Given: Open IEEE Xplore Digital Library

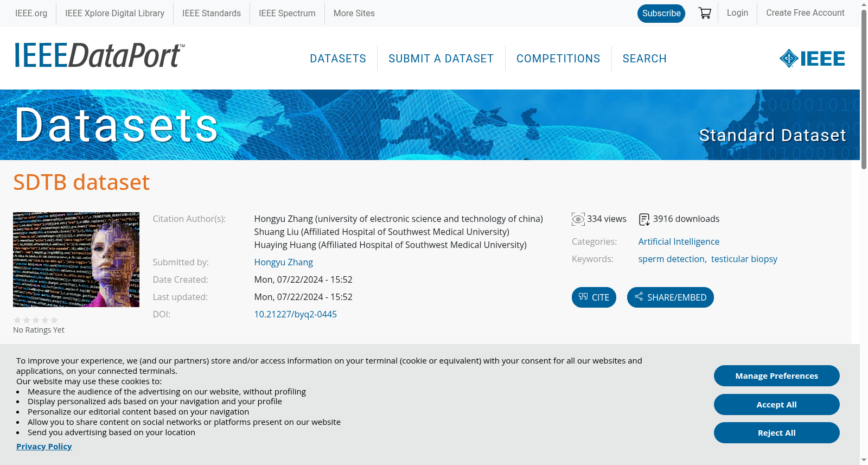Looking at the screenshot, I should 114,13.
